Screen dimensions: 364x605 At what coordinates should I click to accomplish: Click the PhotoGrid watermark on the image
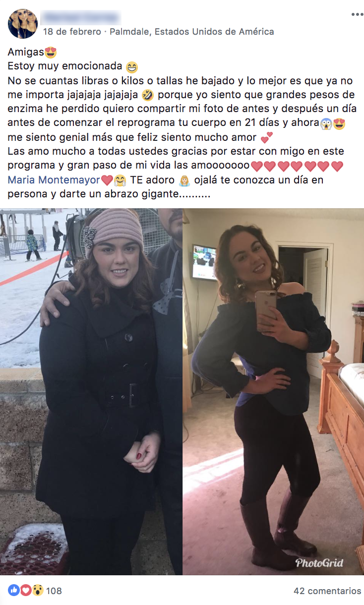point(319,562)
